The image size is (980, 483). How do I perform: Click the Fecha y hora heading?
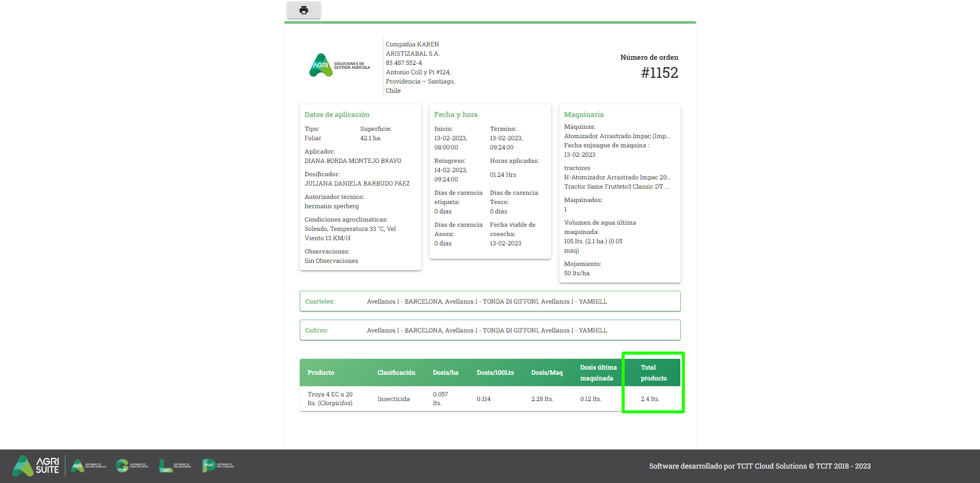click(456, 114)
